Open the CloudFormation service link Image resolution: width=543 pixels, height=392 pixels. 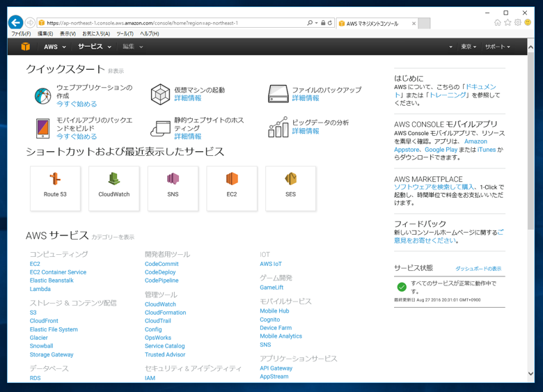point(165,313)
